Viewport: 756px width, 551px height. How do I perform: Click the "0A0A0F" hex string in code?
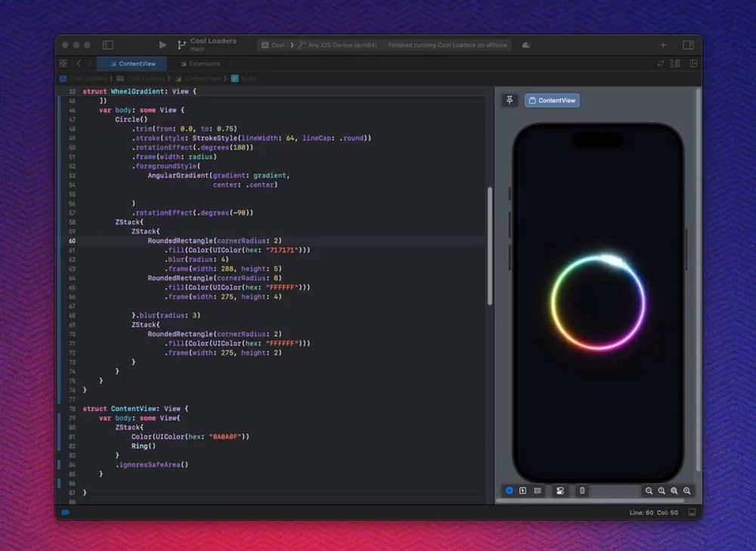click(225, 436)
